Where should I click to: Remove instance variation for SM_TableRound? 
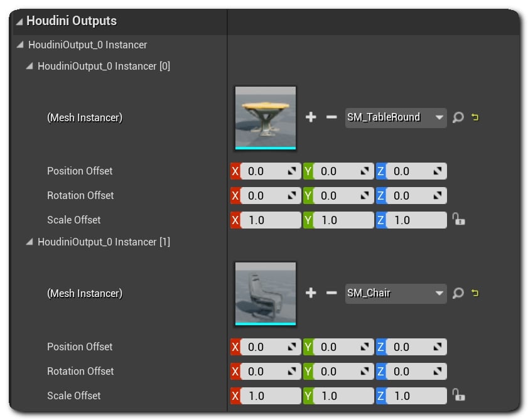(331, 117)
